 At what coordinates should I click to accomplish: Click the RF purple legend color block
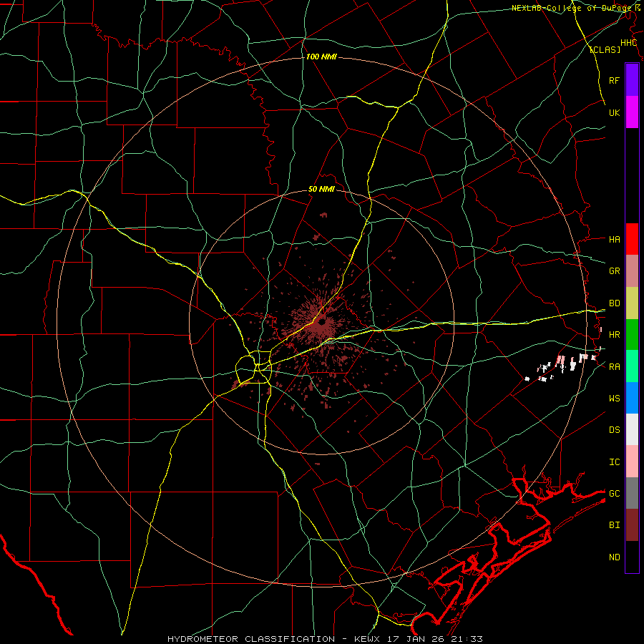[x=632, y=80]
